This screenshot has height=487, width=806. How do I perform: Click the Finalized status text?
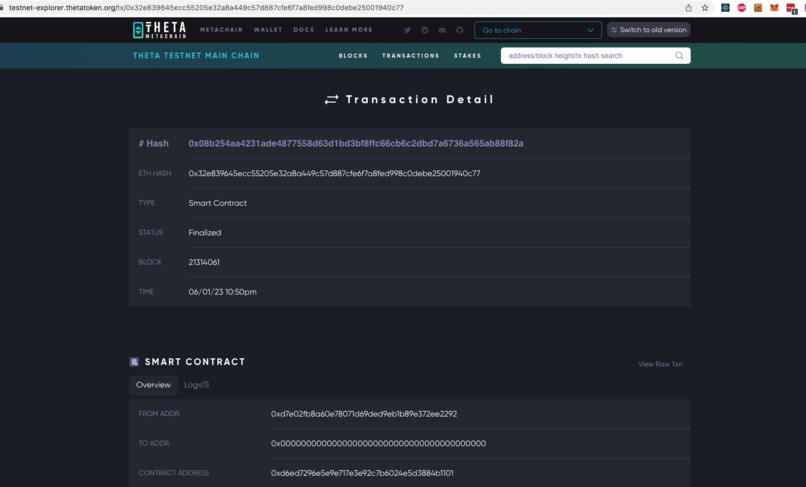tap(205, 232)
